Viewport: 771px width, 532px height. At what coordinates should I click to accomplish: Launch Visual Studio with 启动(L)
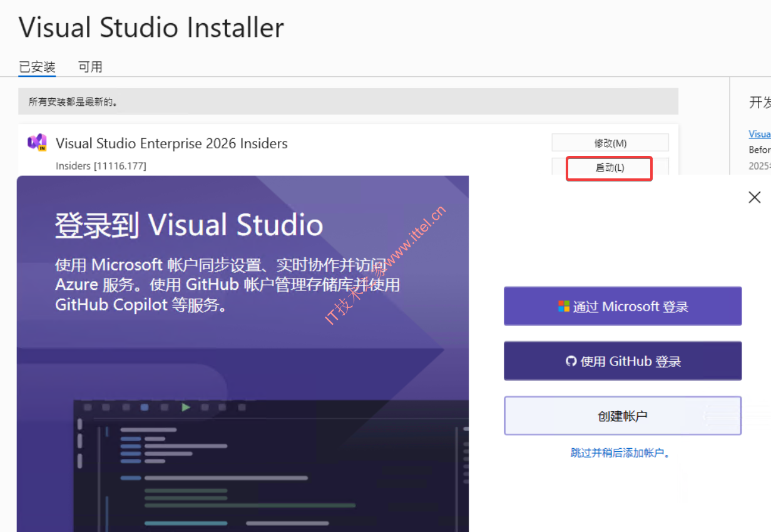point(609,168)
